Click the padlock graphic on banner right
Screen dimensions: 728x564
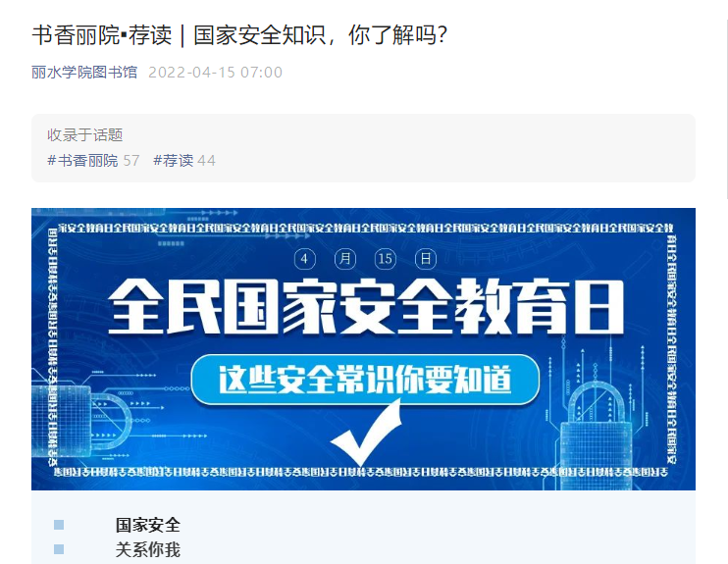tap(597, 435)
